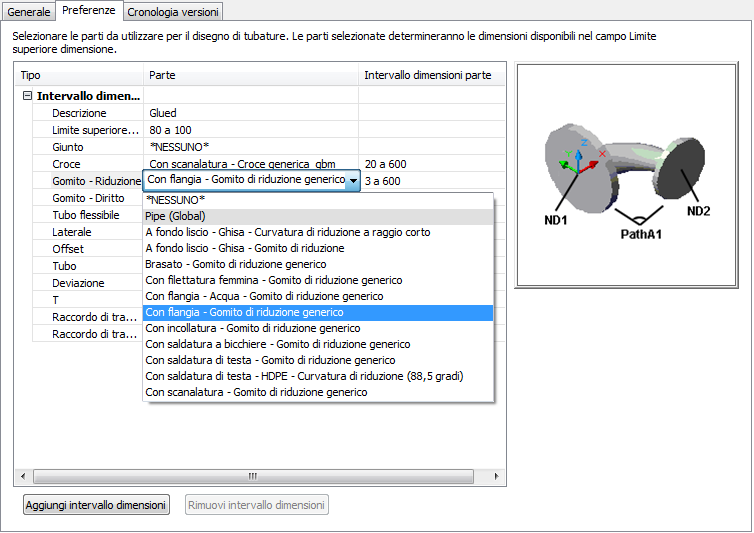Screen dimensions: 754x533
Task: Select the Gomito - Riduzione row label
Action: [97, 181]
